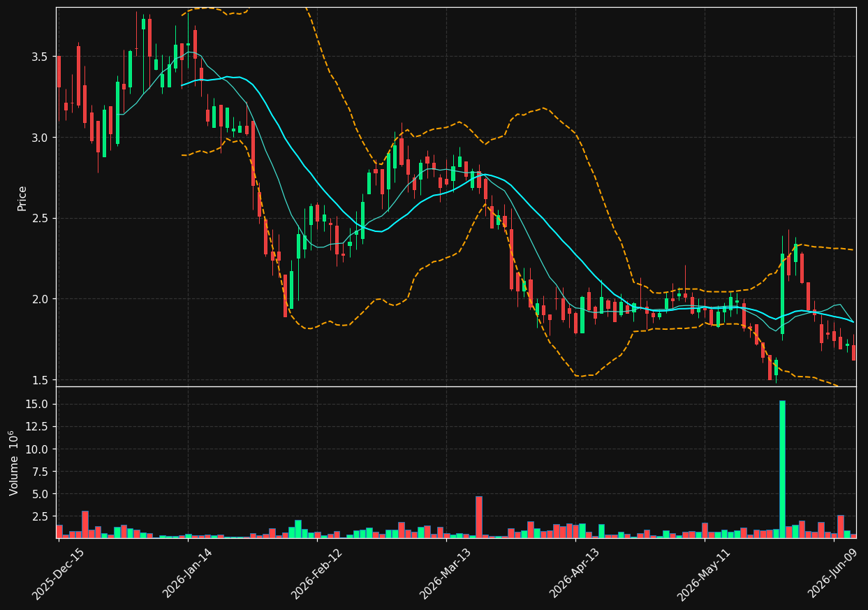
Task: Click the 3.5 price axis tick
Action: (39, 57)
